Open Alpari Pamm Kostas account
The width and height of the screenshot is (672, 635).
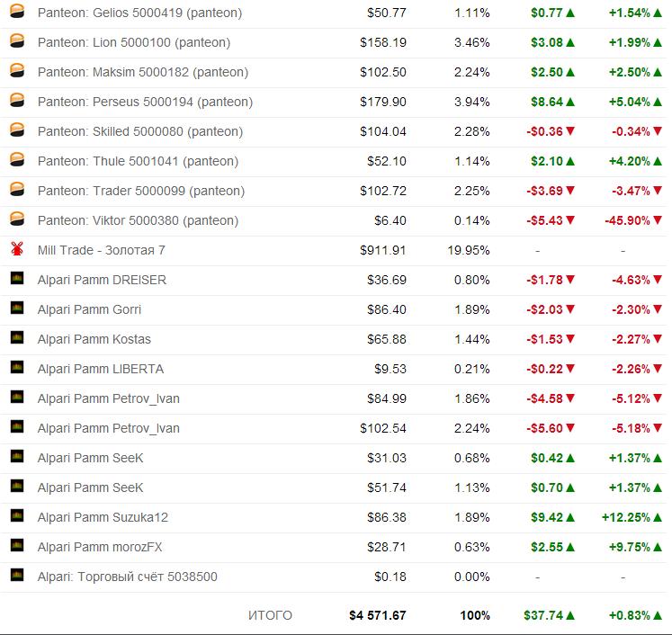pos(94,339)
